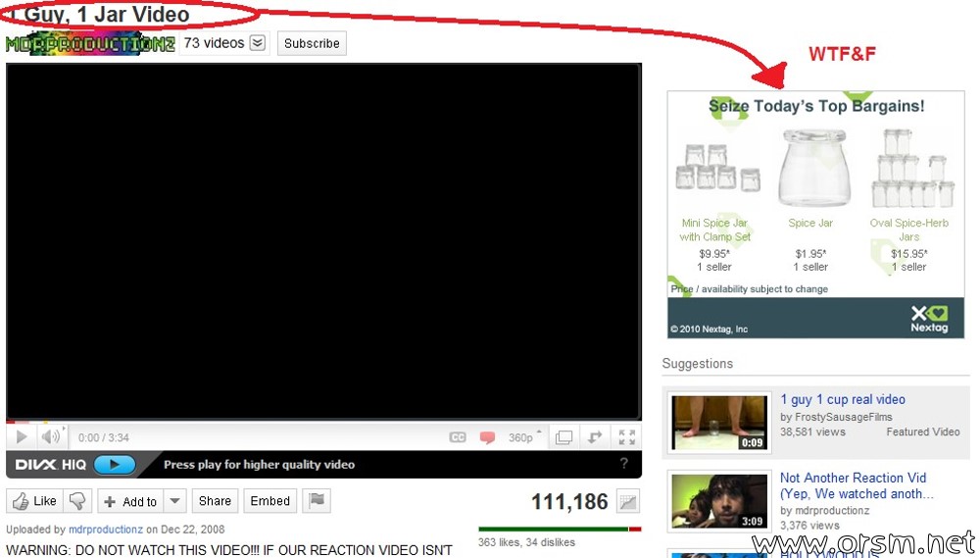
Task: Click the Nextag logo in the ad
Action: (929, 319)
